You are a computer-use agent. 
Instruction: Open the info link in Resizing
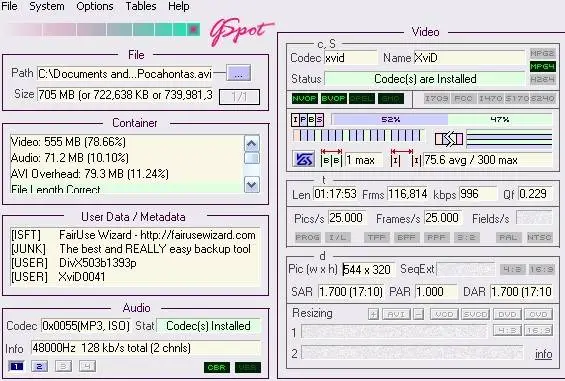coord(543,354)
